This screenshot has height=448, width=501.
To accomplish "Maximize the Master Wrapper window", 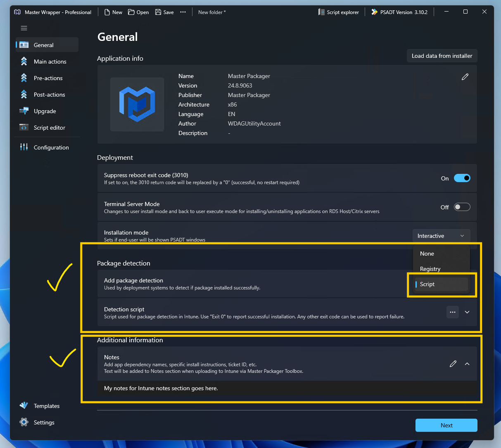I will [465, 12].
